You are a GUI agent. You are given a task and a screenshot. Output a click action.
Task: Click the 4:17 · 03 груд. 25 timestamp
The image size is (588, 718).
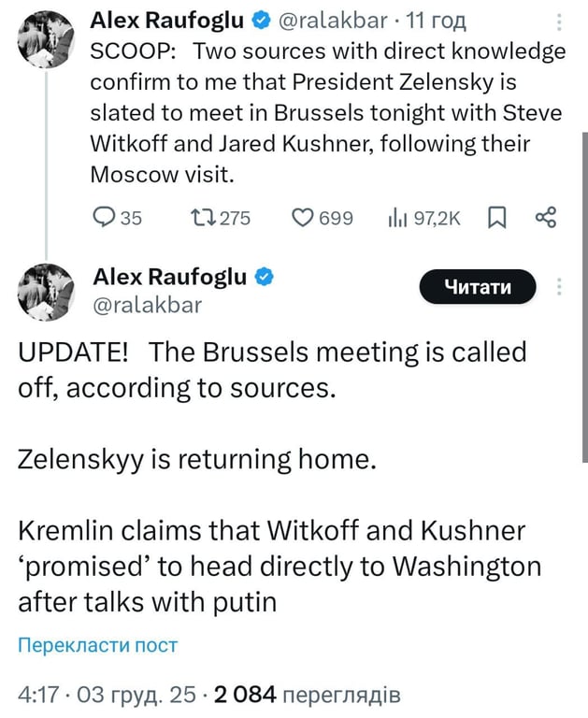108,695
